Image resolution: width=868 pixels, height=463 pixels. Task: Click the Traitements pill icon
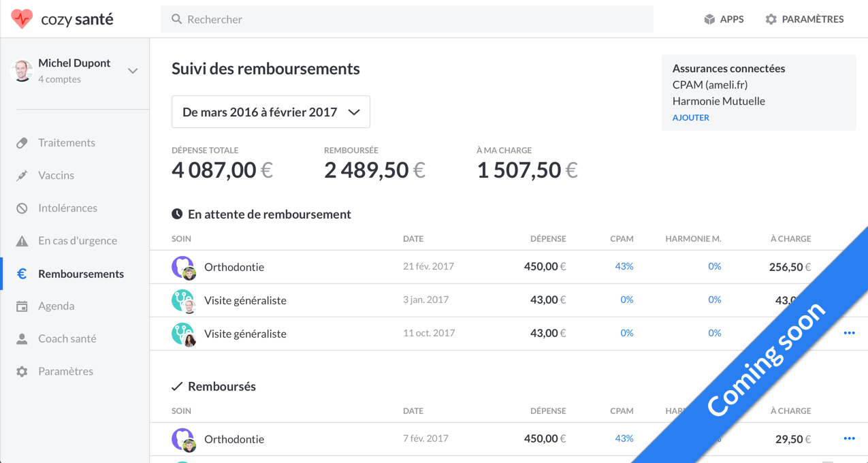pyautogui.click(x=22, y=143)
